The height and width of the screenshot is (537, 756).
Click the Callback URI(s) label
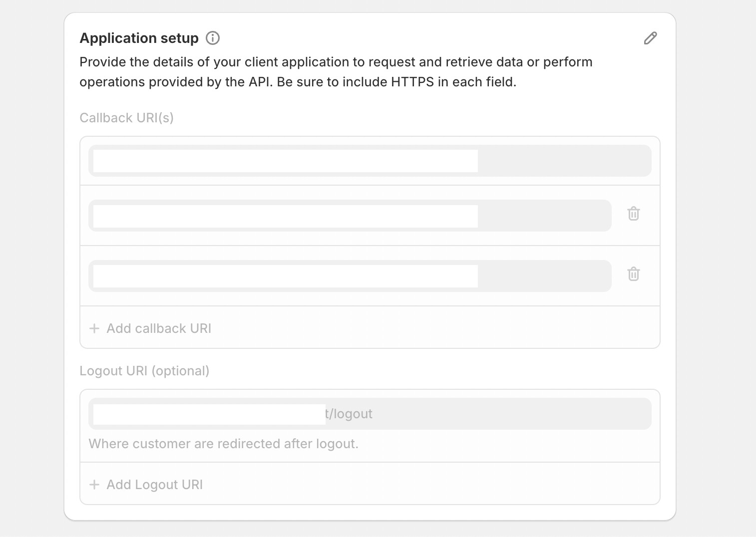[x=126, y=118]
